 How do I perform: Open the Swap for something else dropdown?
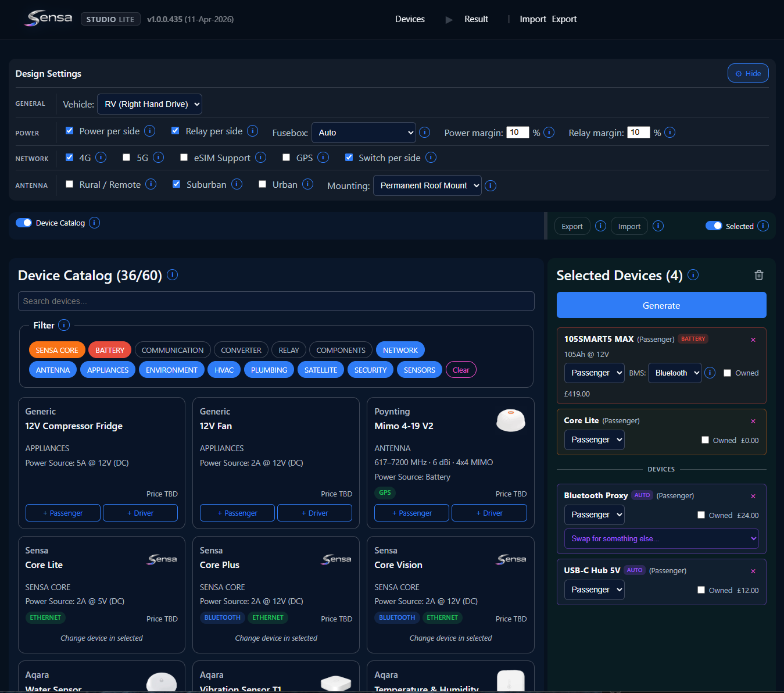click(661, 539)
